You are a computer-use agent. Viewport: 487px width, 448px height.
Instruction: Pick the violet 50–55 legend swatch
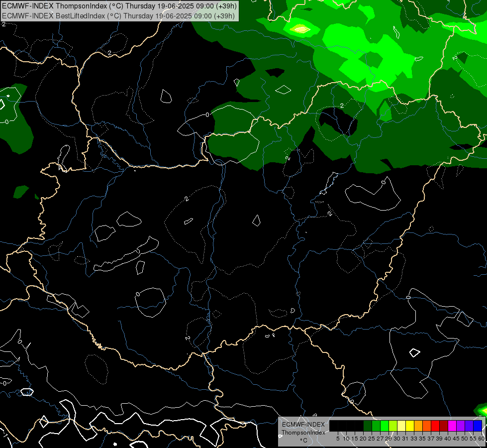469,426
